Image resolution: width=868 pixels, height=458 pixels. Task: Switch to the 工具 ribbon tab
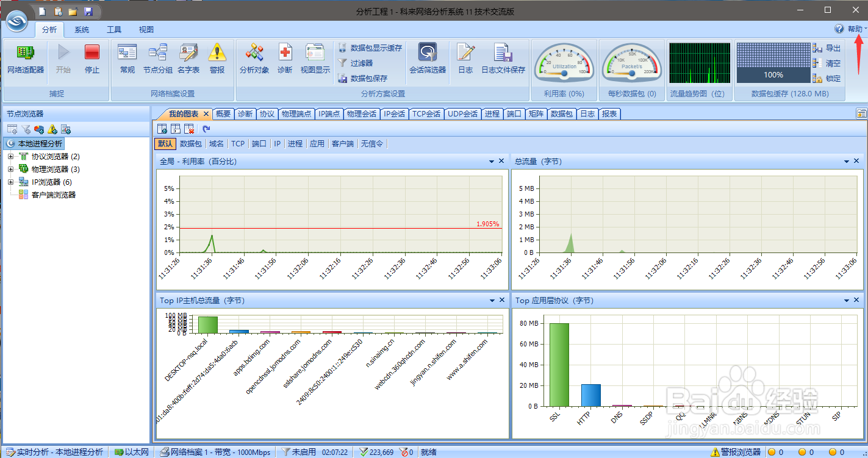click(x=114, y=29)
